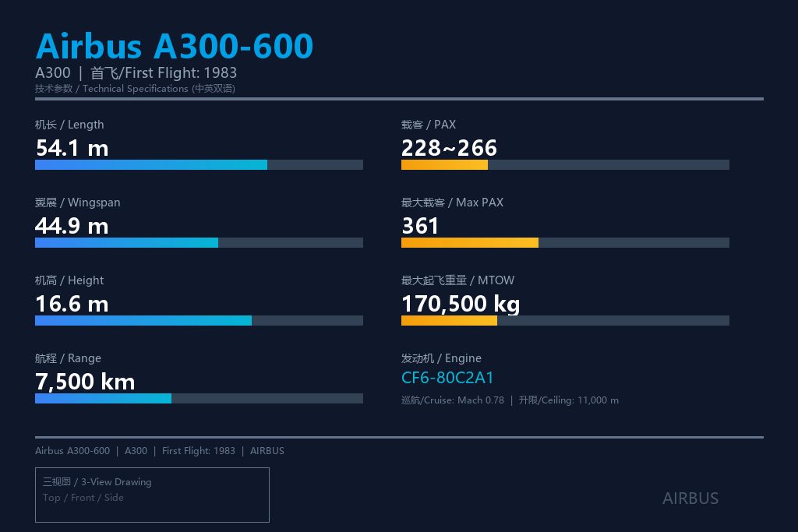Viewport: 798px width, 532px height.
Task: Click the Height progress bar
Action: point(199,320)
